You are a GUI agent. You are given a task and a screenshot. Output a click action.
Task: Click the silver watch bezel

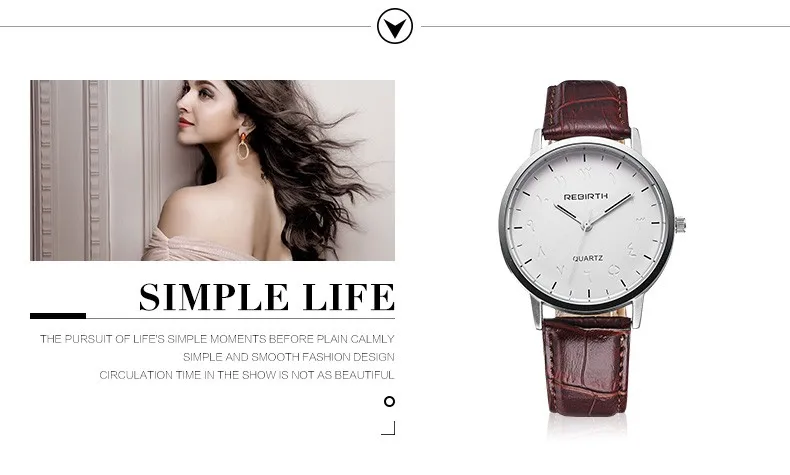pyautogui.click(x=586, y=225)
